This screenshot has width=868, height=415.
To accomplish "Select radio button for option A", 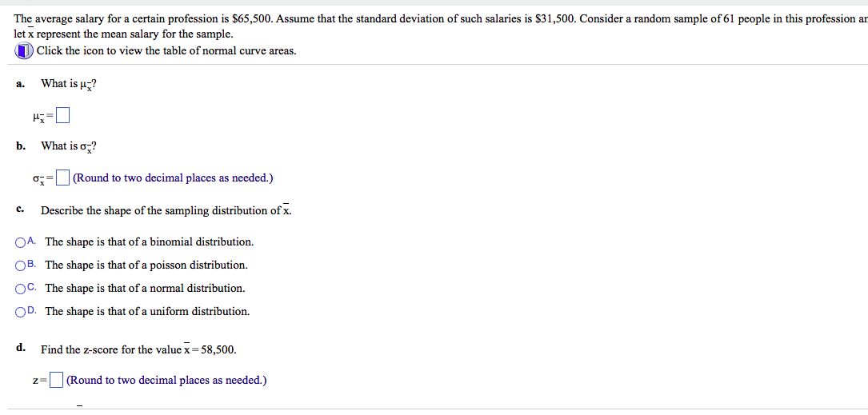I will coord(21,241).
